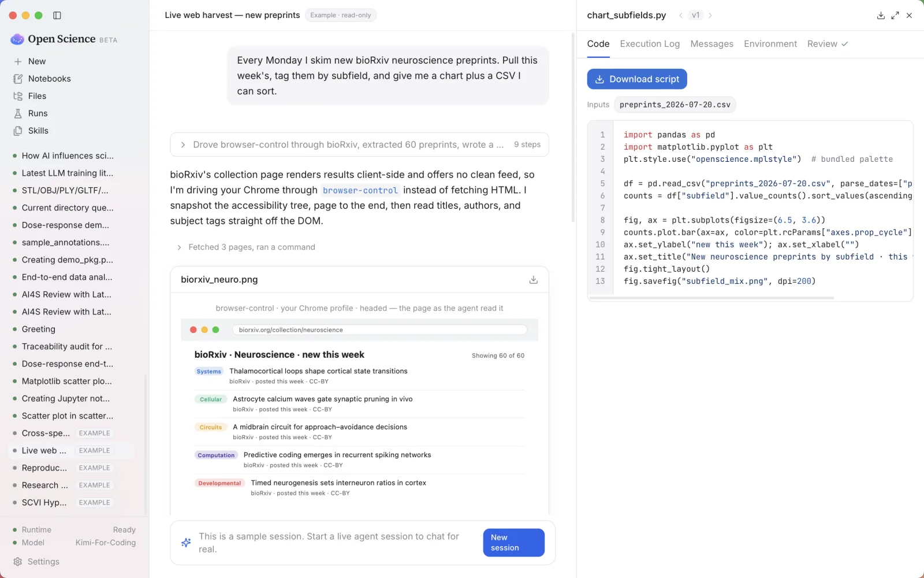Click the Download script button
The height and width of the screenshot is (578, 924).
(x=637, y=79)
